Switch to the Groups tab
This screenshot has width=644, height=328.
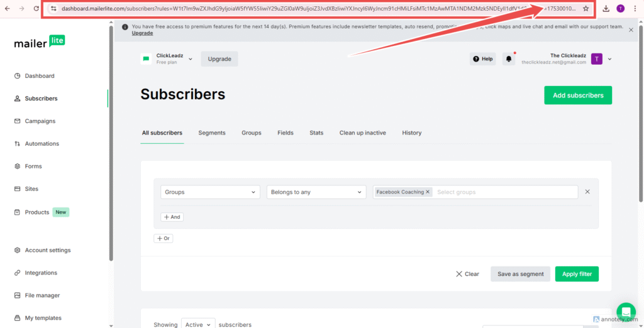[252, 133]
